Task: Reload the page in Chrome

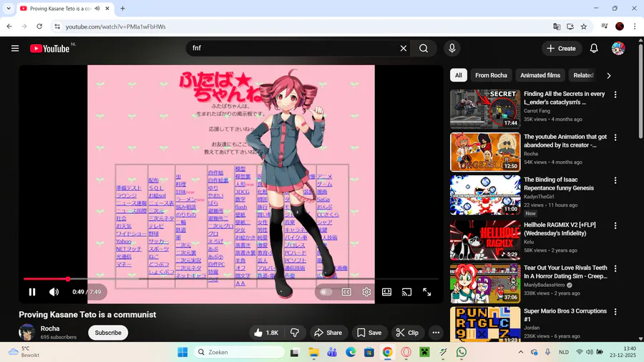Action: tap(39, 26)
